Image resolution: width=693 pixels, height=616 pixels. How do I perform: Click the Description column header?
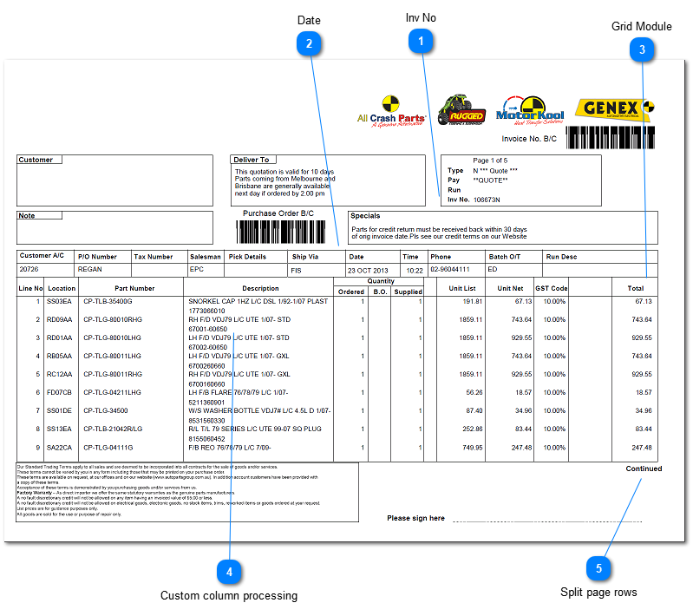pyautogui.click(x=260, y=288)
